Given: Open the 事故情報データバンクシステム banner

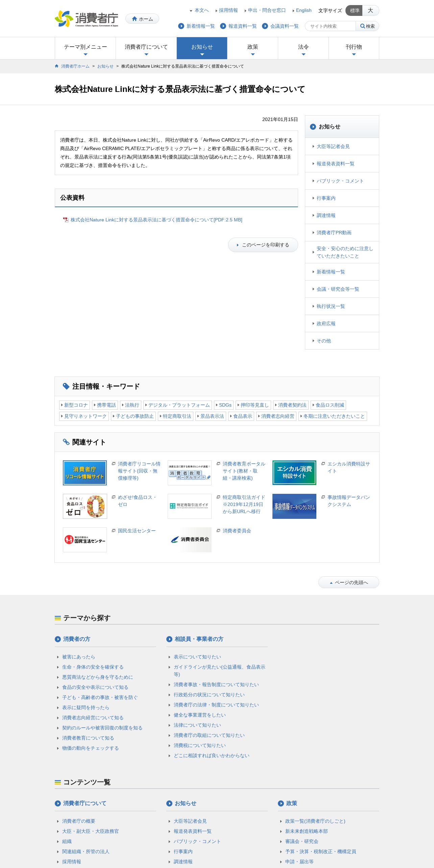Looking at the screenshot, I should (294, 506).
